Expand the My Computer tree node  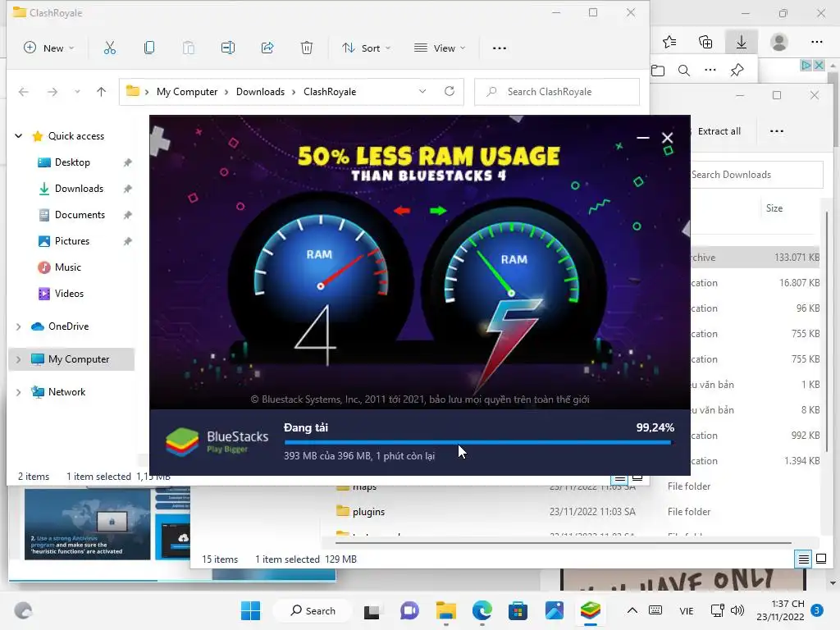pos(18,359)
